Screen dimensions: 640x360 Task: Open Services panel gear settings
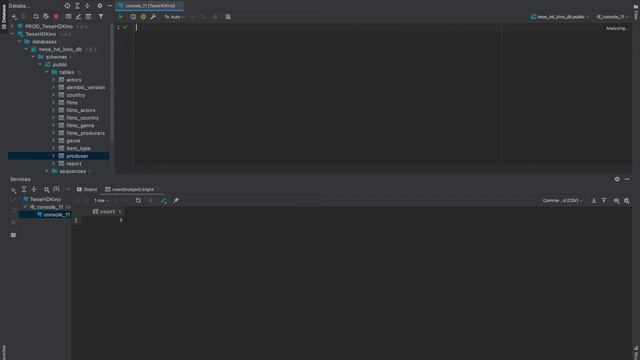(617, 179)
